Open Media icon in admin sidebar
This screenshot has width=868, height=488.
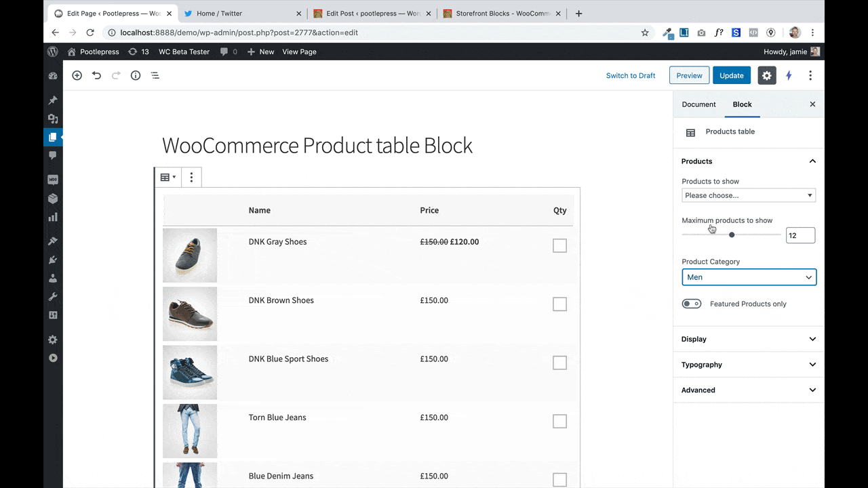click(53, 119)
